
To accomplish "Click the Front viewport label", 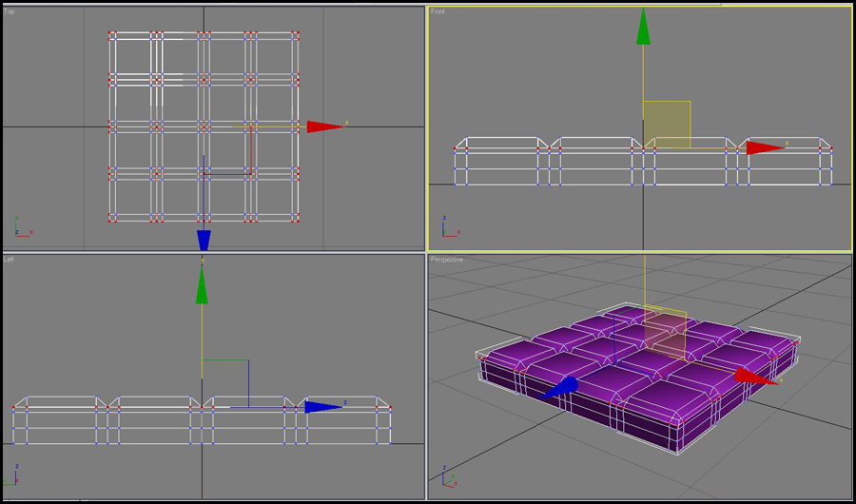I will 438,11.
